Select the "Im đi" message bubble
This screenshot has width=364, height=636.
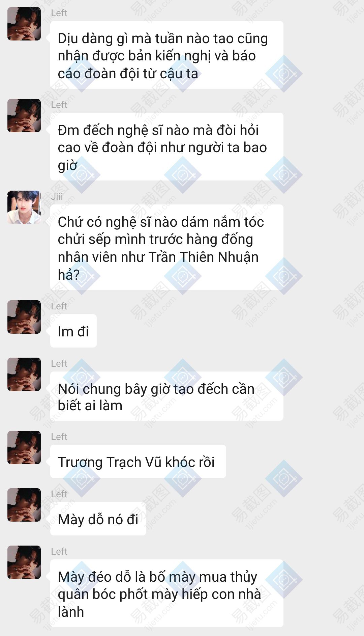73,331
